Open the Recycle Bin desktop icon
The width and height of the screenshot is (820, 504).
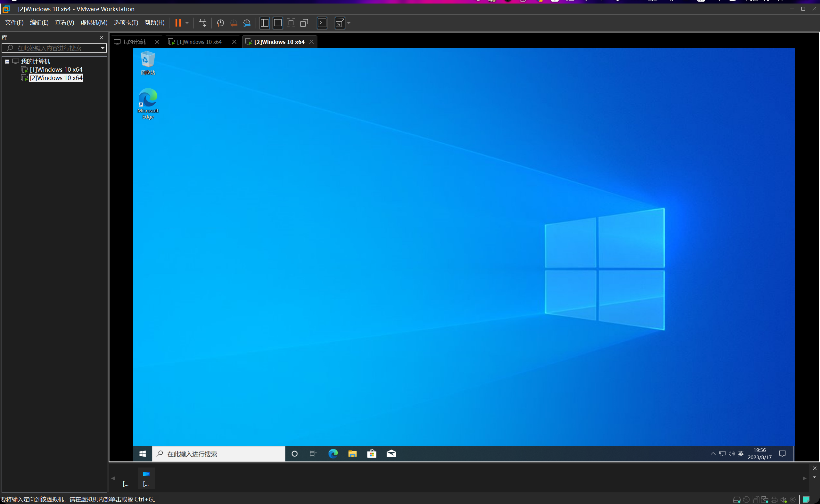[x=148, y=63]
